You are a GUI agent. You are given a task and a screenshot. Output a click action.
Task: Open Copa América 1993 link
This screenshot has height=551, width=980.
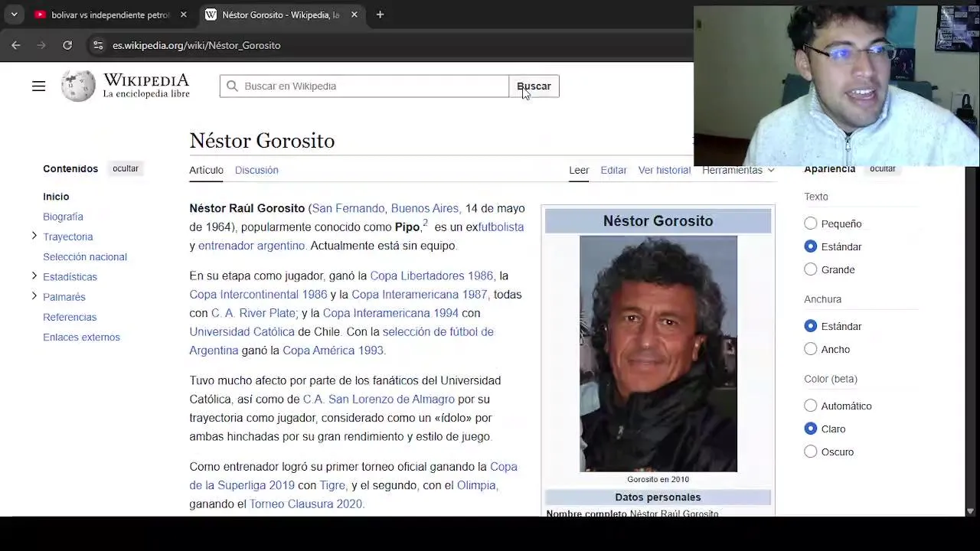click(334, 350)
